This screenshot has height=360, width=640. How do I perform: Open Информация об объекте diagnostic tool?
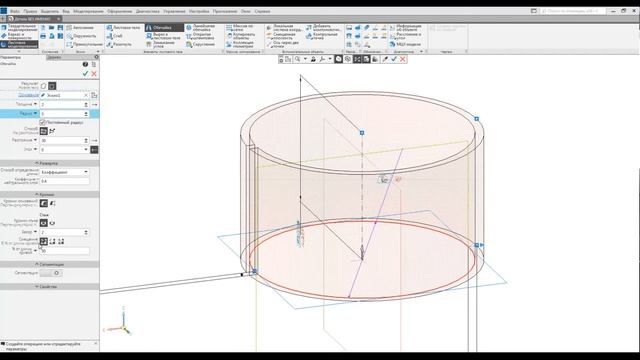click(x=405, y=28)
